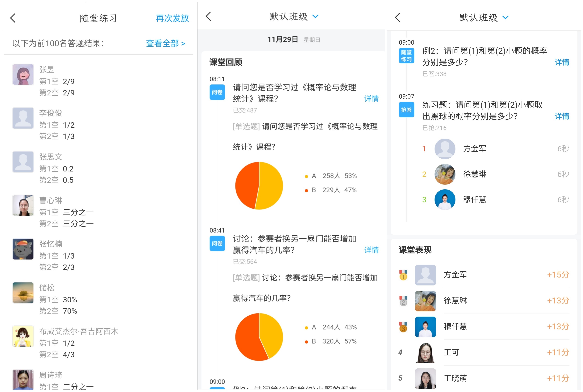The width and height of the screenshot is (583, 392).
Task: Click 已交:564 submission count
Action: coord(245,262)
